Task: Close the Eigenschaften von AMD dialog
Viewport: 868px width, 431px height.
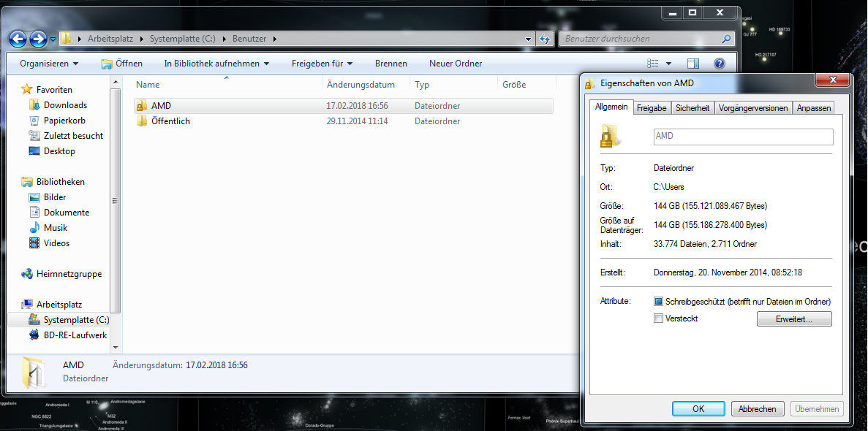Action: (x=833, y=81)
